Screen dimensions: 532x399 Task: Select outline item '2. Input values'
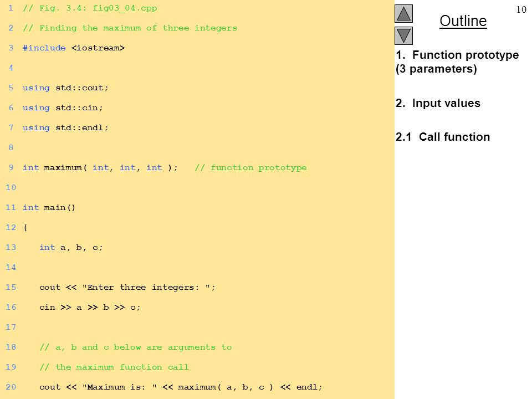[x=438, y=103]
